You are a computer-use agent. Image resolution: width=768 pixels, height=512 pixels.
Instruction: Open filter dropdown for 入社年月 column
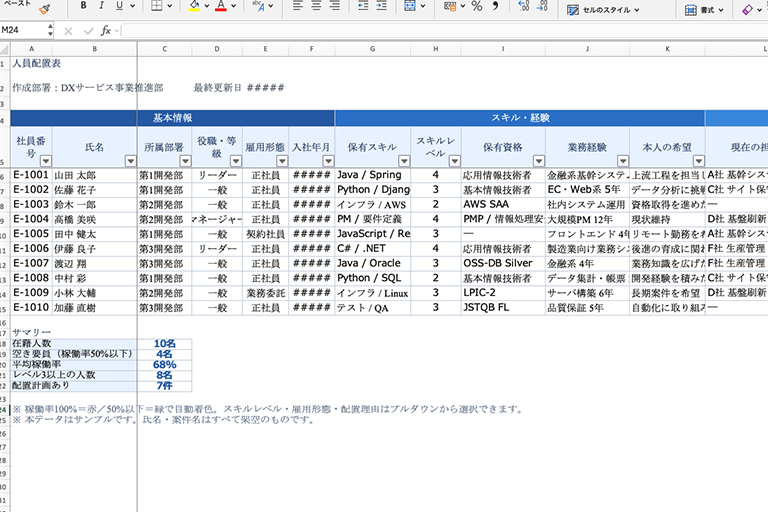click(x=328, y=161)
